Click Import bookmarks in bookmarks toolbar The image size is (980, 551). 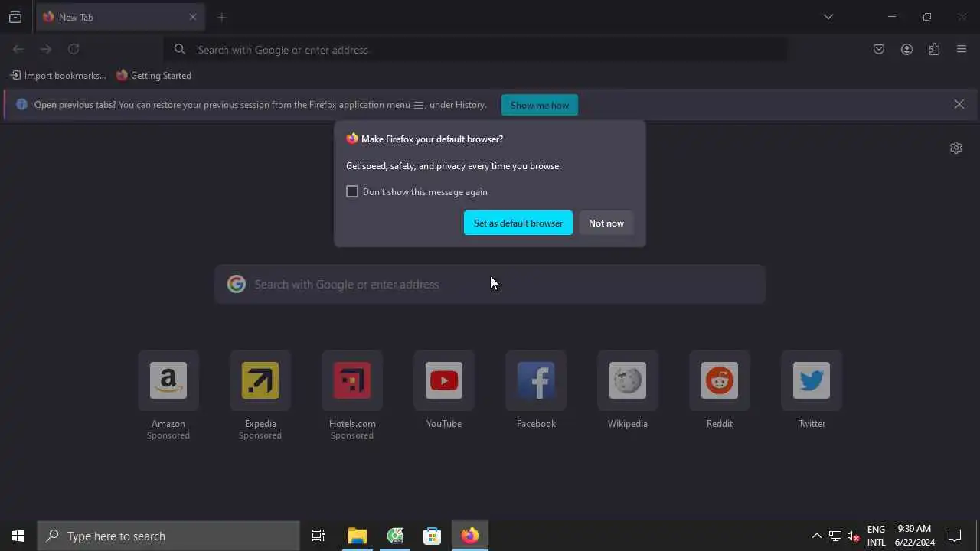coord(58,75)
